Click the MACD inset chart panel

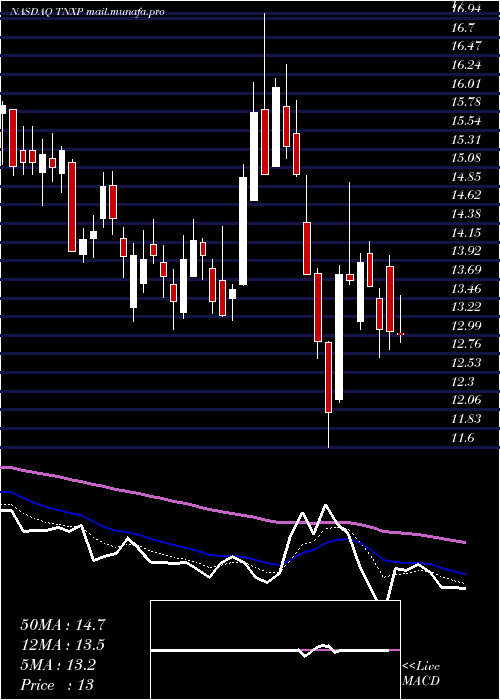[x=275, y=650]
